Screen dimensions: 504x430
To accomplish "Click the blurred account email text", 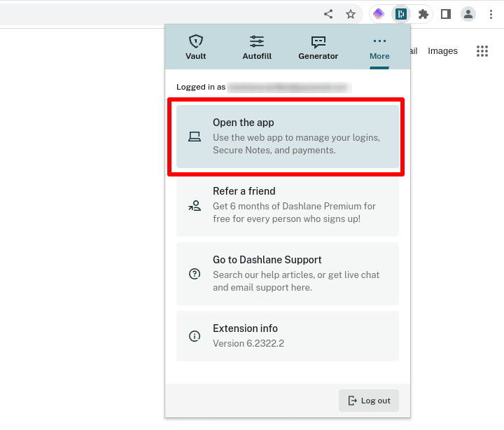I will coord(289,87).
